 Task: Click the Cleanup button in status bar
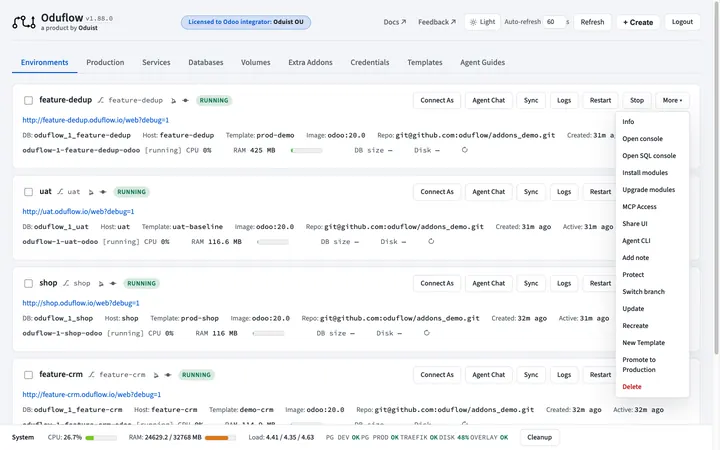(540, 437)
